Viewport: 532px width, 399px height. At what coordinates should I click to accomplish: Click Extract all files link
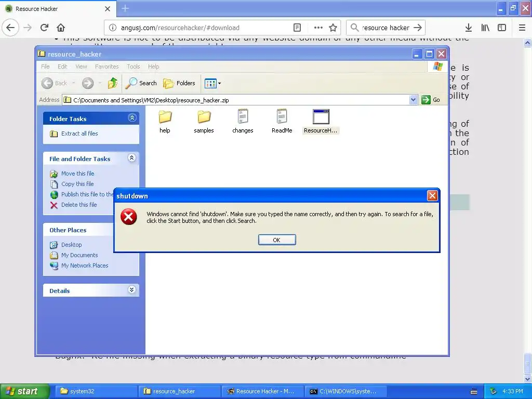pyautogui.click(x=79, y=134)
